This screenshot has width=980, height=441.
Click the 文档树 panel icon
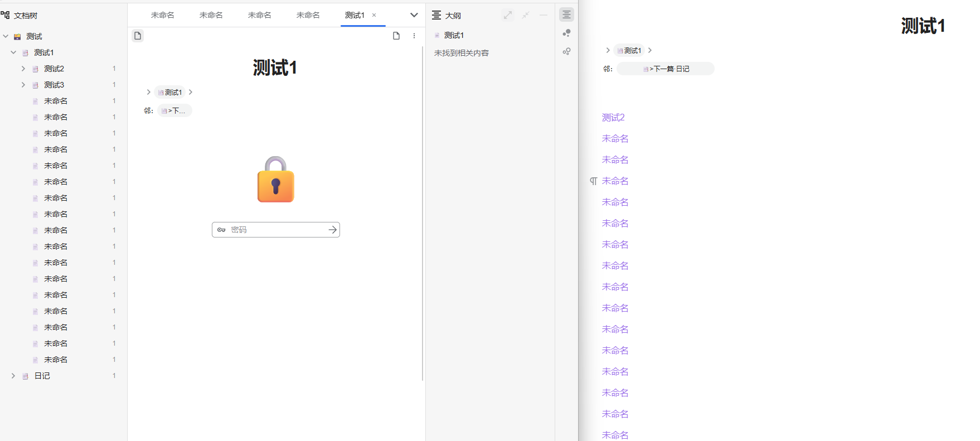coord(6,15)
